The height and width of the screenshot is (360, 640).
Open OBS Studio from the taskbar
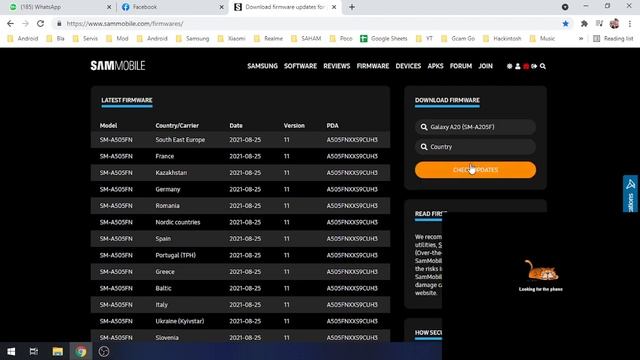[x=104, y=351]
